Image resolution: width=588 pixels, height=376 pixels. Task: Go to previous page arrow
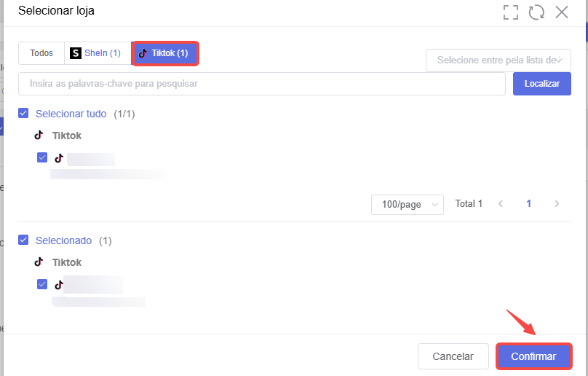(x=501, y=203)
